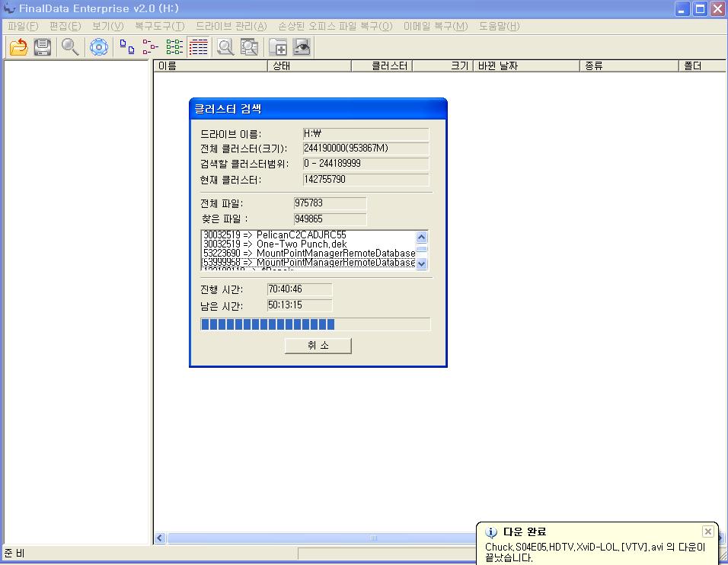The height and width of the screenshot is (565, 728).
Task: Click the Chuck.S04E05 download message text
Action: (595, 553)
